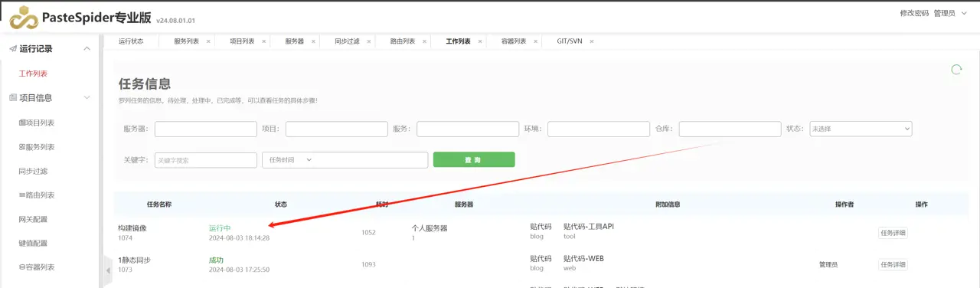Open 工作列表 in the sidebar

pyautogui.click(x=33, y=74)
